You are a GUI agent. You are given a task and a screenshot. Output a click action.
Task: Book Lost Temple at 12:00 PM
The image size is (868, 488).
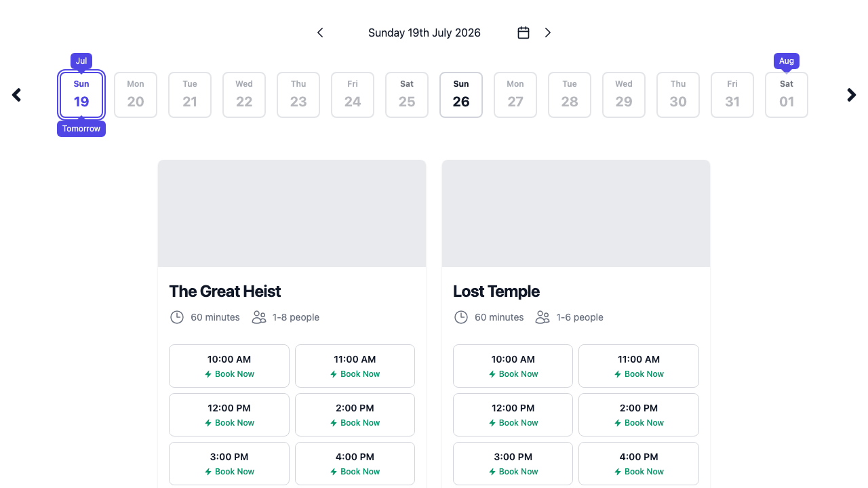tap(513, 415)
